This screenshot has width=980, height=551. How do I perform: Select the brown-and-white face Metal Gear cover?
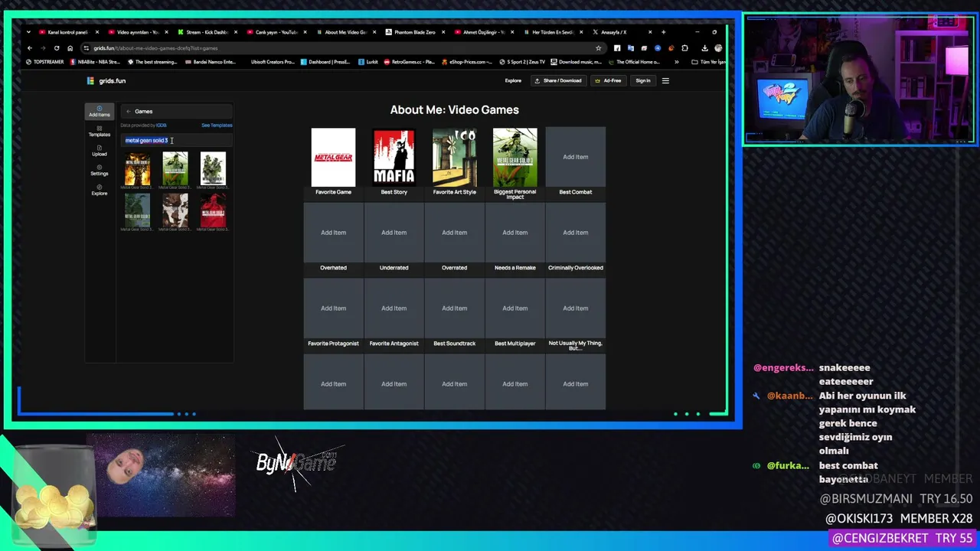tap(175, 210)
